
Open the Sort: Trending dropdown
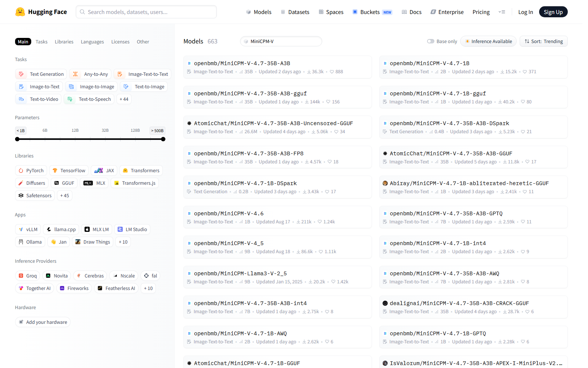click(544, 41)
